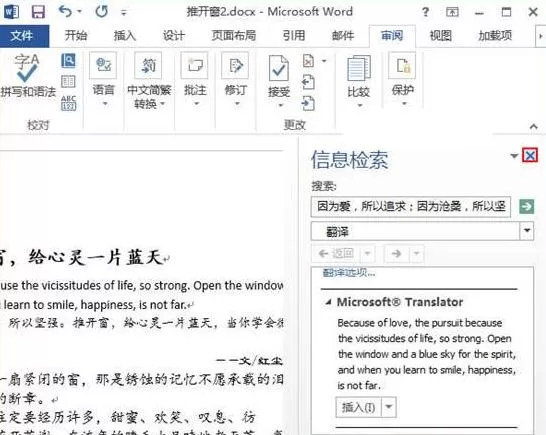Open the 信息检索 pane options arrow

click(514, 156)
